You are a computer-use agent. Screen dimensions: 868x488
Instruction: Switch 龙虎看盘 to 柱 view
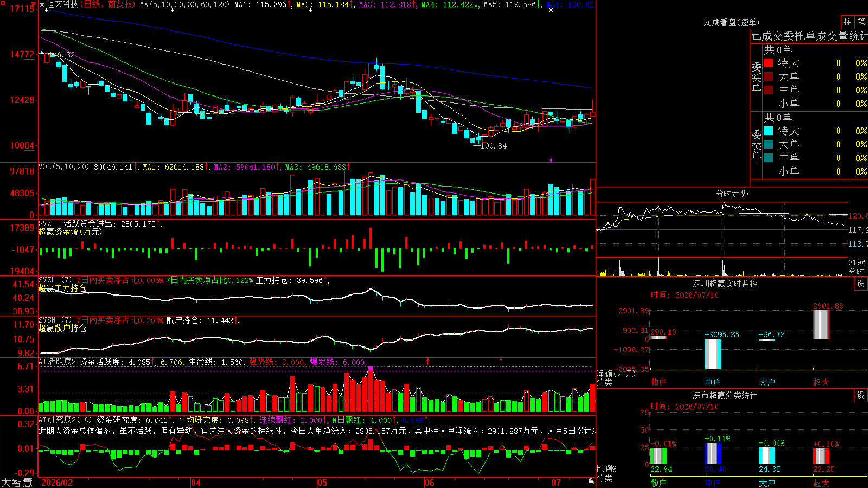847,22
